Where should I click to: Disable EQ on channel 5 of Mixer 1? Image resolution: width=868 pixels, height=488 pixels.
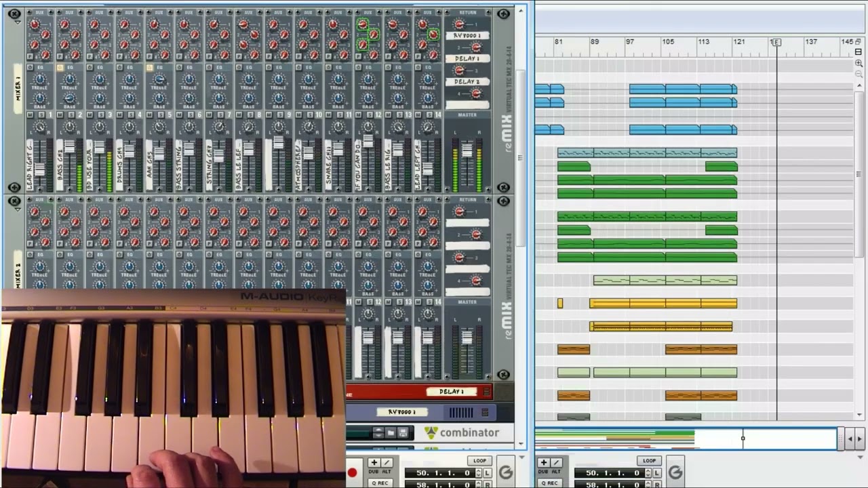pos(149,68)
